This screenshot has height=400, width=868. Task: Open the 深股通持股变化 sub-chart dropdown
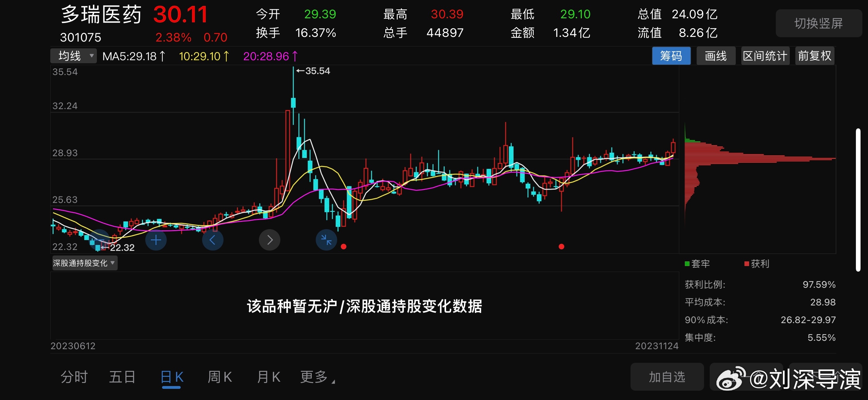coord(84,263)
